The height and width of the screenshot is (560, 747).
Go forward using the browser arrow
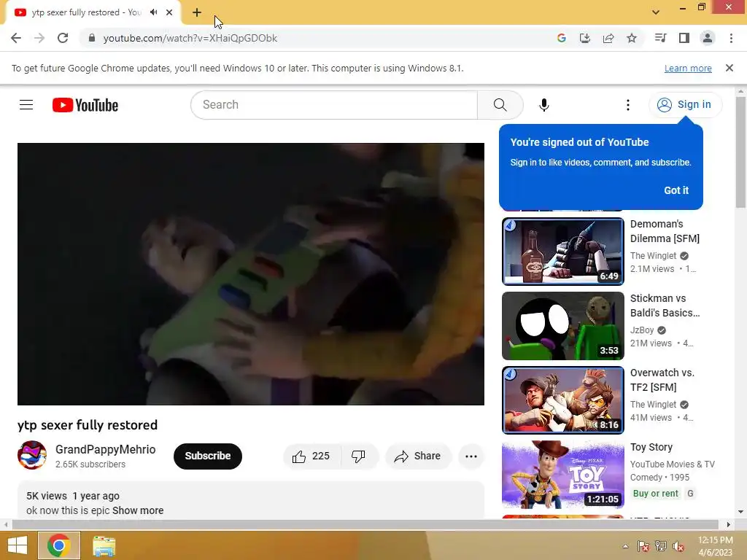[39, 38]
